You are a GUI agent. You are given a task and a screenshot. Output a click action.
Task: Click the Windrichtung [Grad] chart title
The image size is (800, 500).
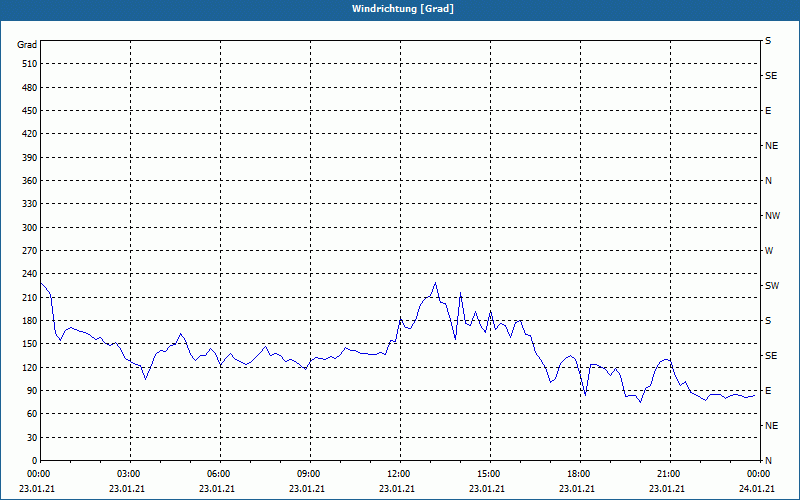pyautogui.click(x=403, y=9)
